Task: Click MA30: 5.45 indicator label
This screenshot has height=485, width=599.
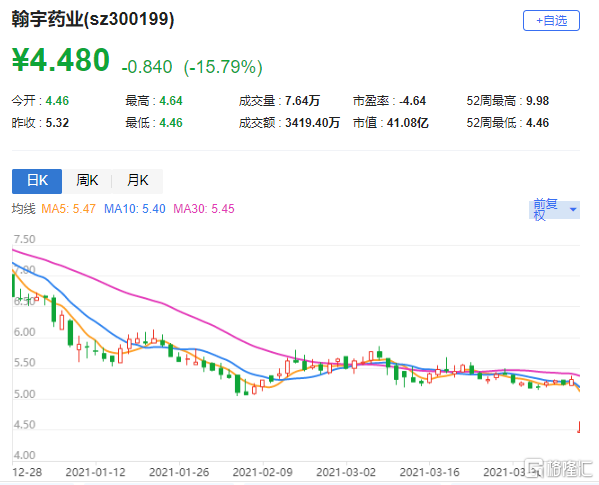Action: 204,209
